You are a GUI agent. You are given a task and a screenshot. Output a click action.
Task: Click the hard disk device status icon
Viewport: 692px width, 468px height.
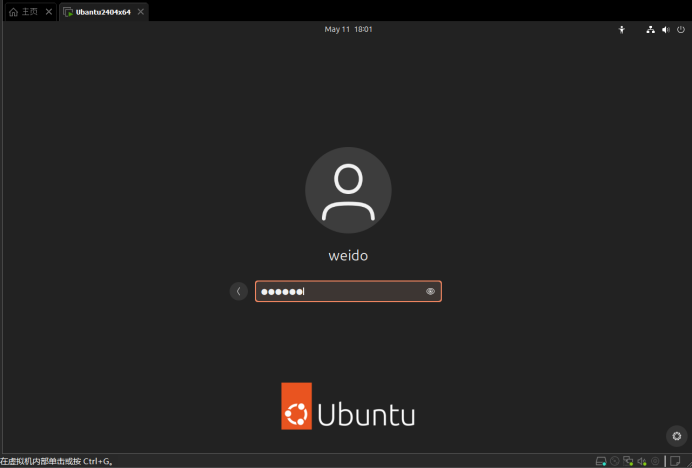click(x=601, y=461)
